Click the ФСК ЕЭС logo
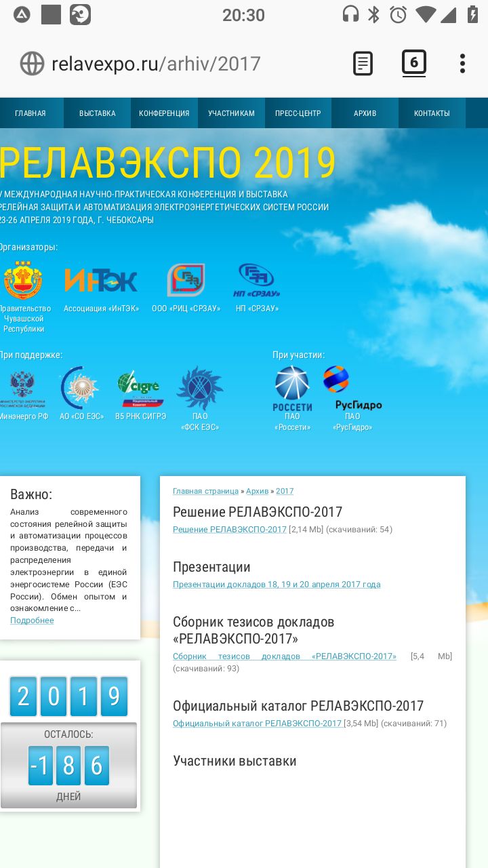Screen dimensions: 488x868 coord(199,388)
